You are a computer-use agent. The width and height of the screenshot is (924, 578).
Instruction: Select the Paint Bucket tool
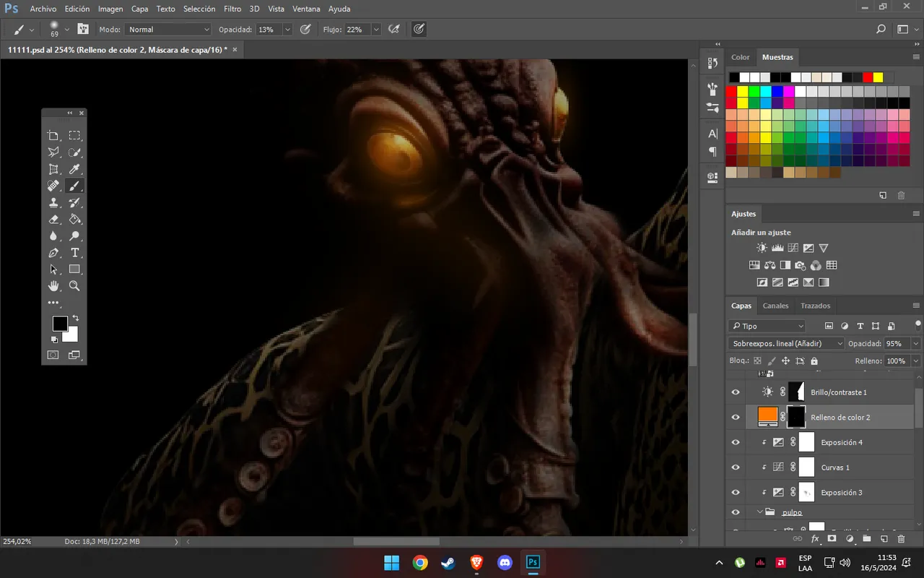point(74,219)
